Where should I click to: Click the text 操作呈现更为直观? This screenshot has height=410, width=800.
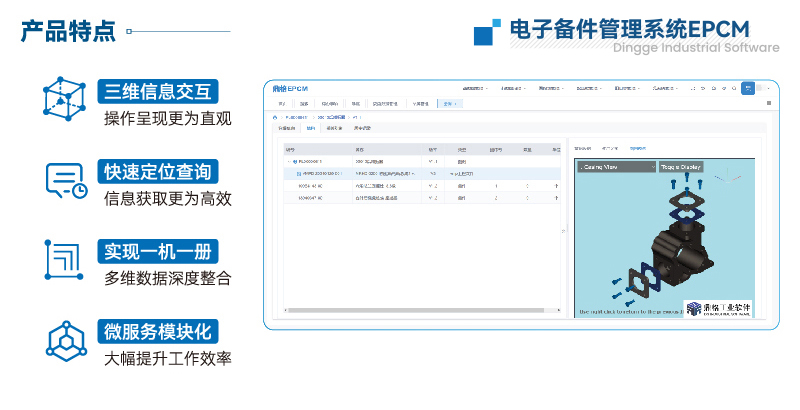tap(167, 118)
